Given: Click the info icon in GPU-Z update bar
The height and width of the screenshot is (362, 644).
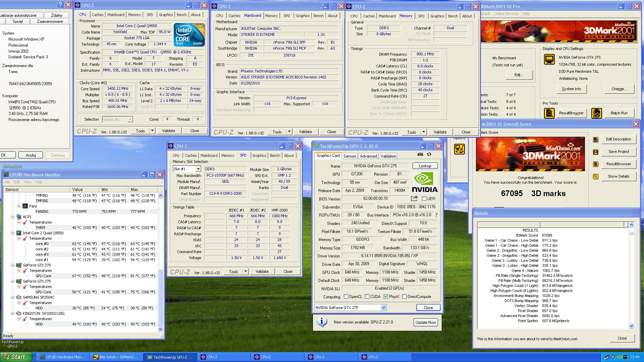Looking at the screenshot, I should [322, 322].
